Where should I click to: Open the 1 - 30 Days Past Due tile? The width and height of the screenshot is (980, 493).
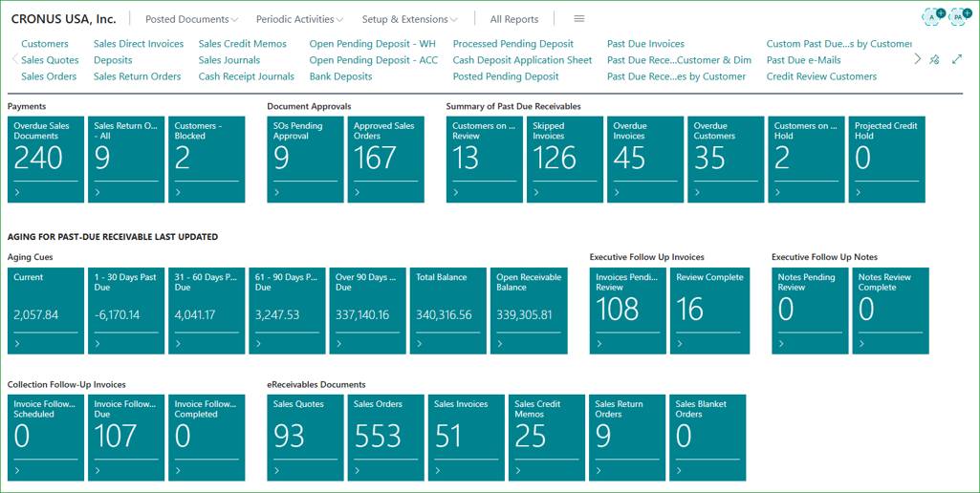[125, 311]
